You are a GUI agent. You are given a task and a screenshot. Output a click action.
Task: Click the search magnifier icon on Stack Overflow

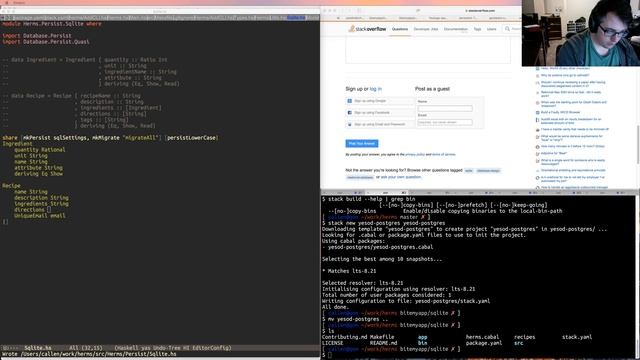click(507, 29)
